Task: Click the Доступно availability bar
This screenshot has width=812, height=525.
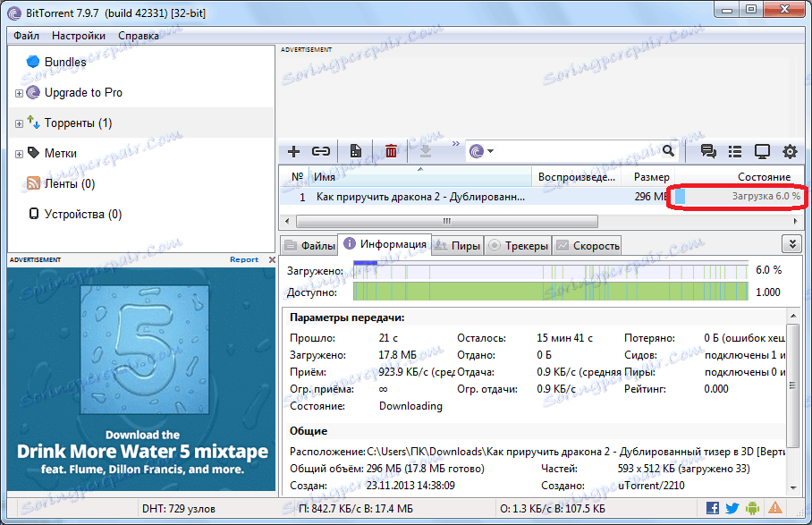Action: (551, 292)
